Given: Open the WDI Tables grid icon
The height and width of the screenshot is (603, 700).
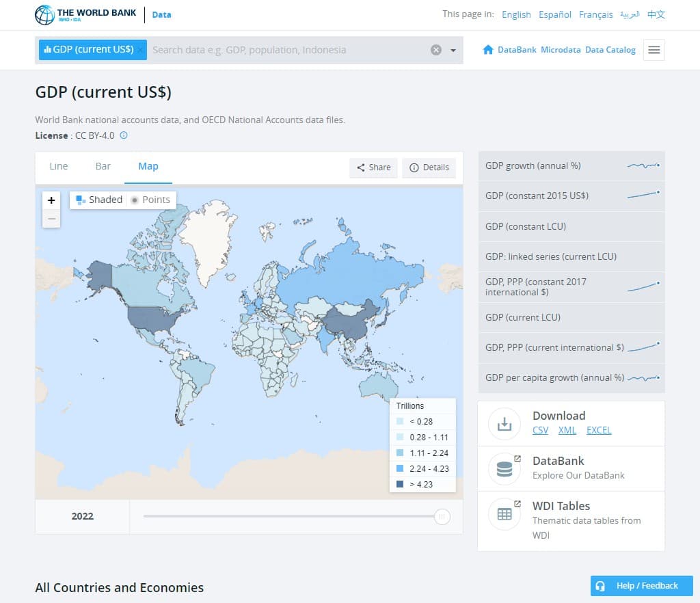Looking at the screenshot, I should pyautogui.click(x=504, y=514).
